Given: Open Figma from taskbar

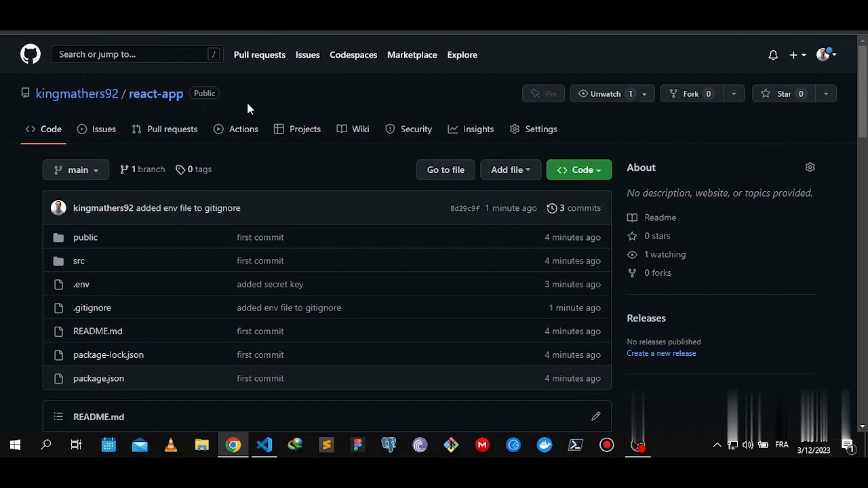Looking at the screenshot, I should click(x=357, y=445).
